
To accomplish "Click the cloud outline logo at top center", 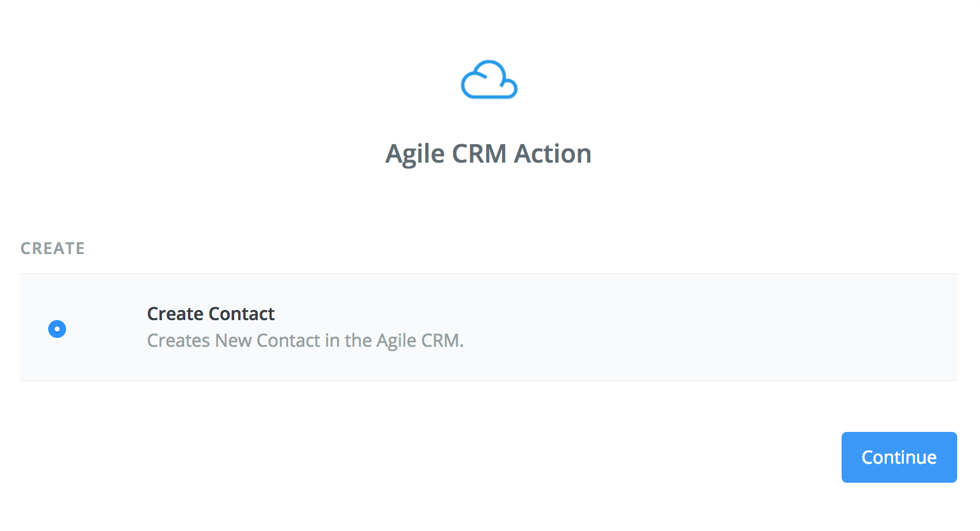I will (x=489, y=80).
